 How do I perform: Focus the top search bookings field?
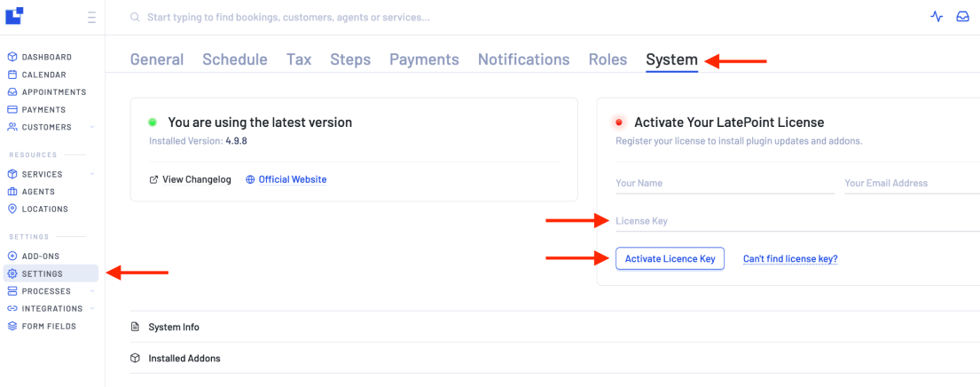(288, 18)
